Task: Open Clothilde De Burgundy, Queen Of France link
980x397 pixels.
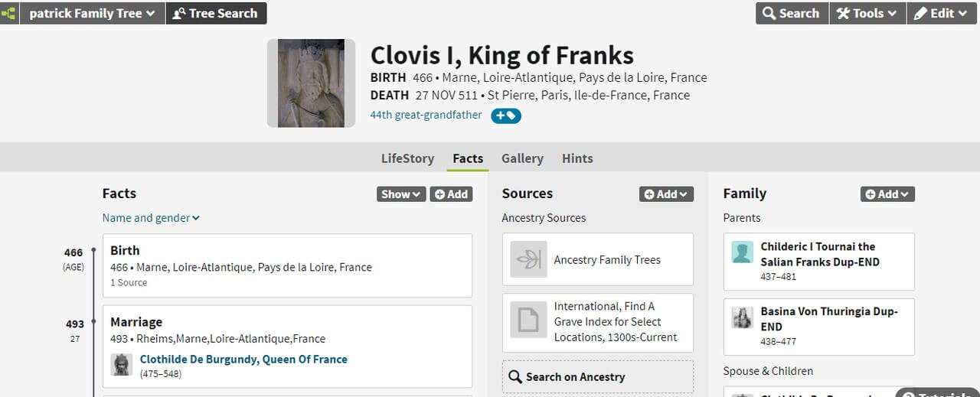Action: 243,359
